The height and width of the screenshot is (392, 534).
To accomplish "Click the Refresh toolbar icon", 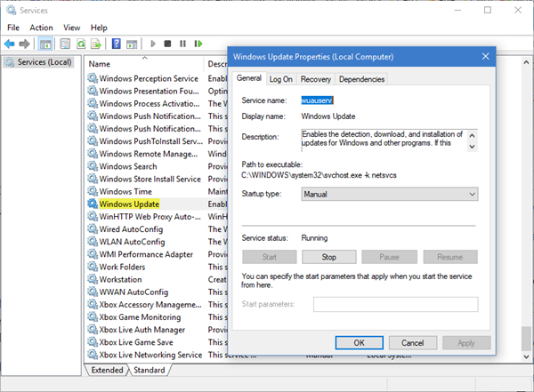I will [x=80, y=44].
